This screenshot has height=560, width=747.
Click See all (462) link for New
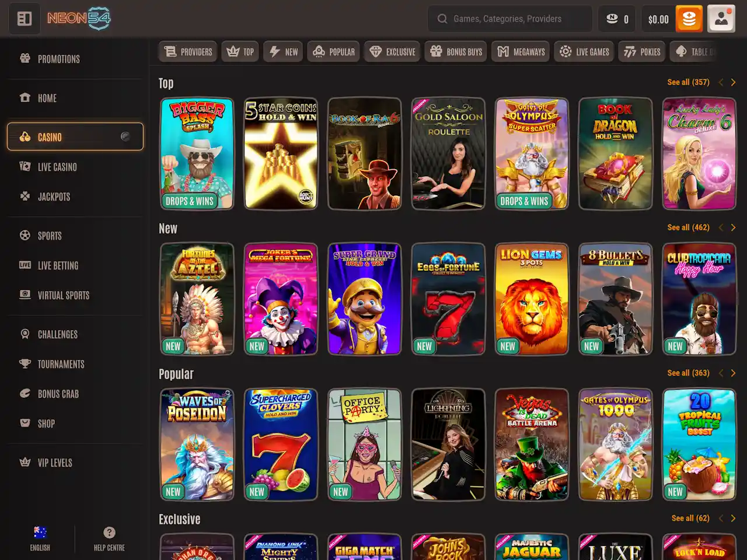[688, 228]
